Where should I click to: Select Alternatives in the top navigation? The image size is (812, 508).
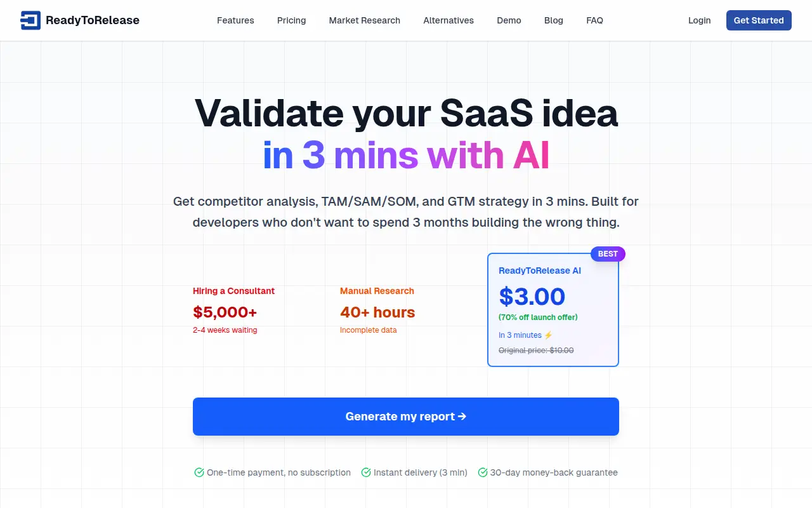pyautogui.click(x=449, y=20)
